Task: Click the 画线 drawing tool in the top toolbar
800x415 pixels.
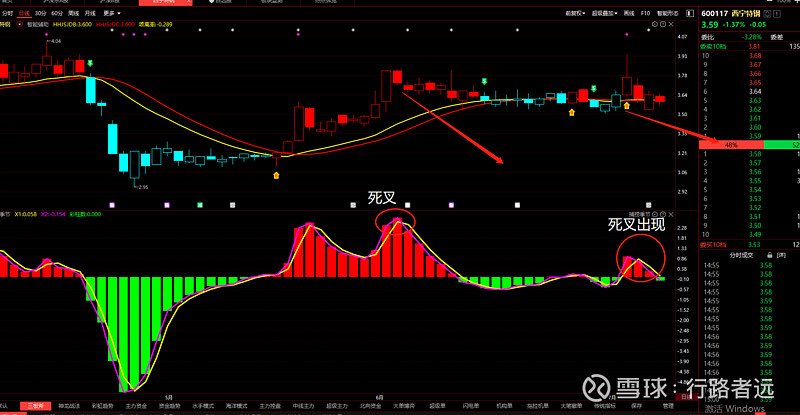Action: click(628, 16)
